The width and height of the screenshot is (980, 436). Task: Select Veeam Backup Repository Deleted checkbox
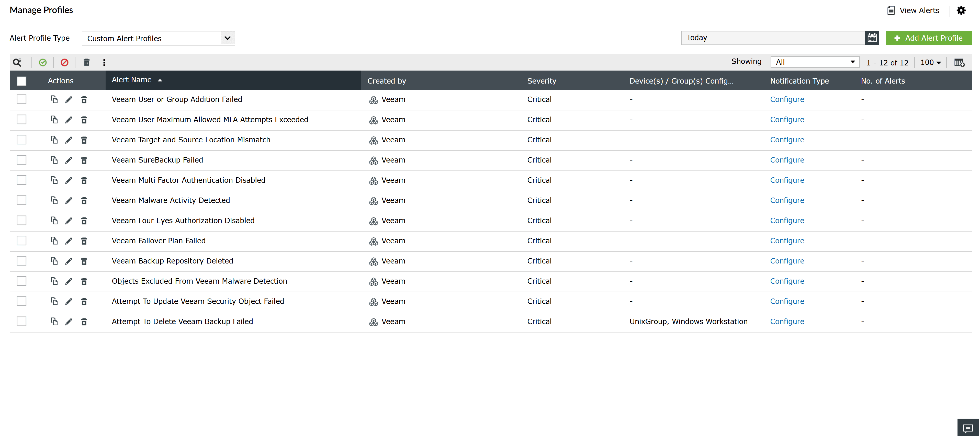point(22,261)
